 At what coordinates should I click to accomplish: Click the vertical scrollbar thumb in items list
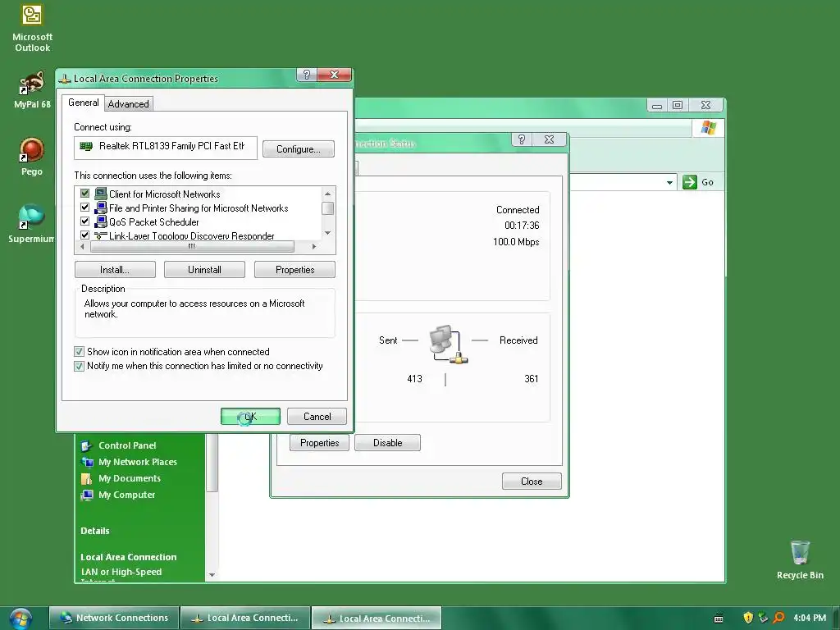point(328,208)
